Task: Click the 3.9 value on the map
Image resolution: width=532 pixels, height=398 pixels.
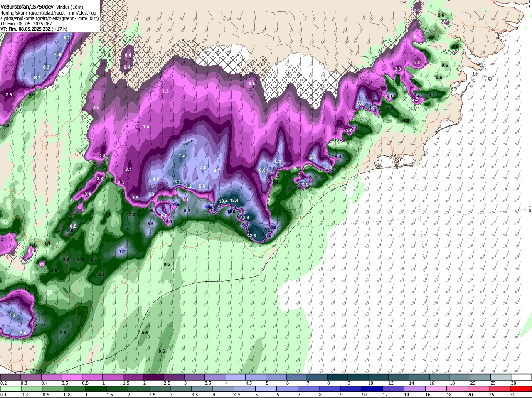Action: pos(70,231)
